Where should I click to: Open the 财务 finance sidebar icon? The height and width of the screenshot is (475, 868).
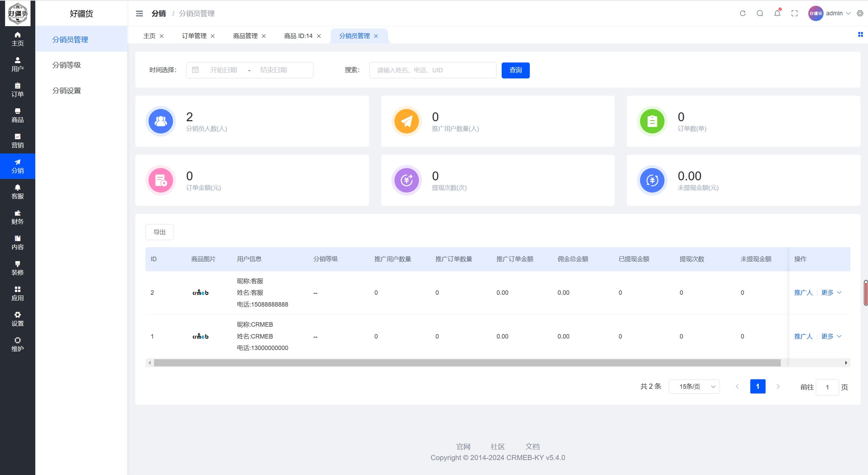[17, 217]
